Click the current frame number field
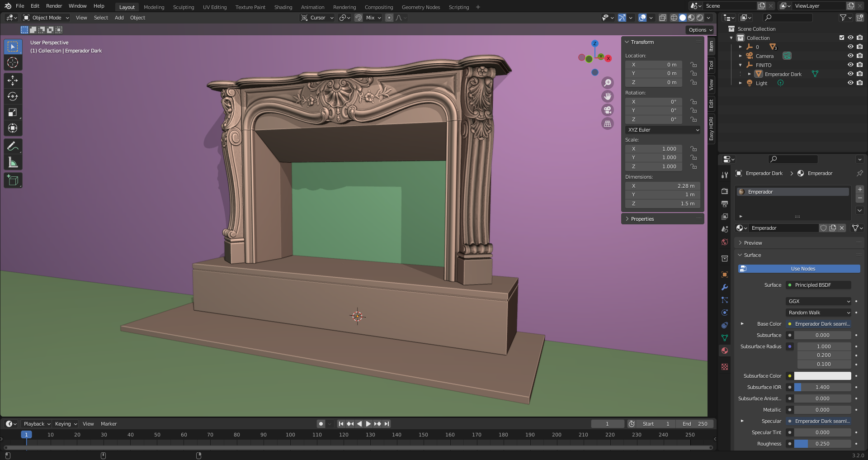Viewport: 868px width, 460px height. pos(607,424)
